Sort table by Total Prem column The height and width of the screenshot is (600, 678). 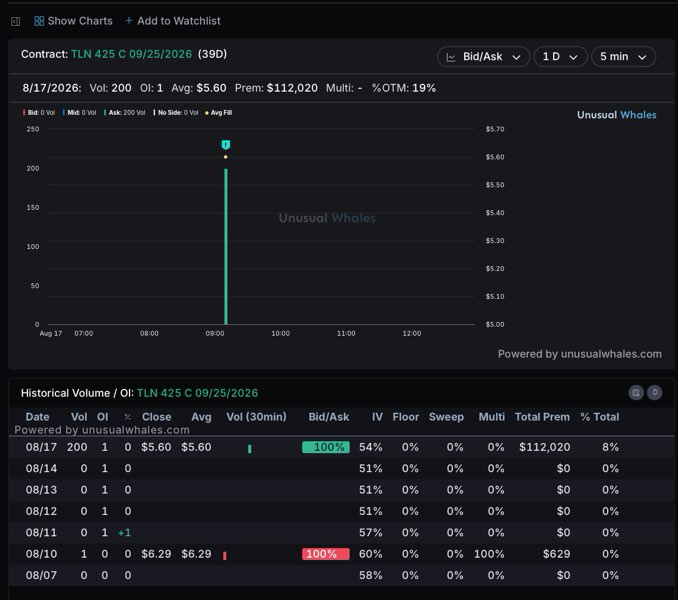coord(542,417)
